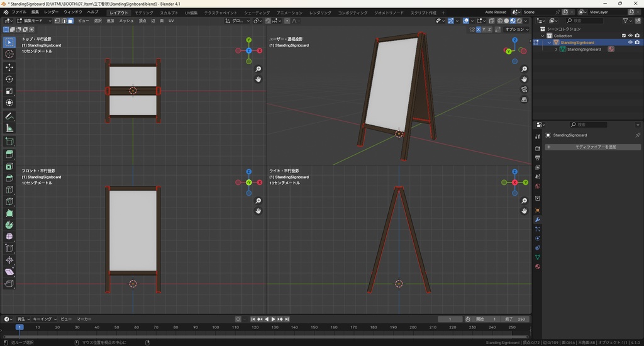644x346 pixels.
Task: Select the Rotate tool in left toolbar
Action: coord(9,79)
